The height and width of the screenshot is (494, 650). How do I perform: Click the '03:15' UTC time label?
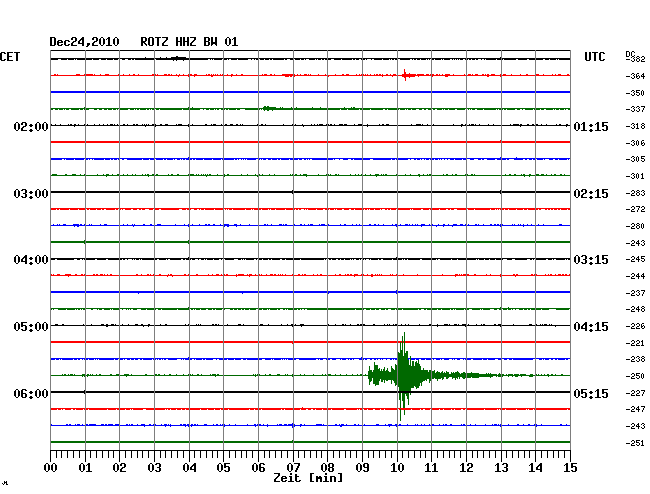click(591, 260)
